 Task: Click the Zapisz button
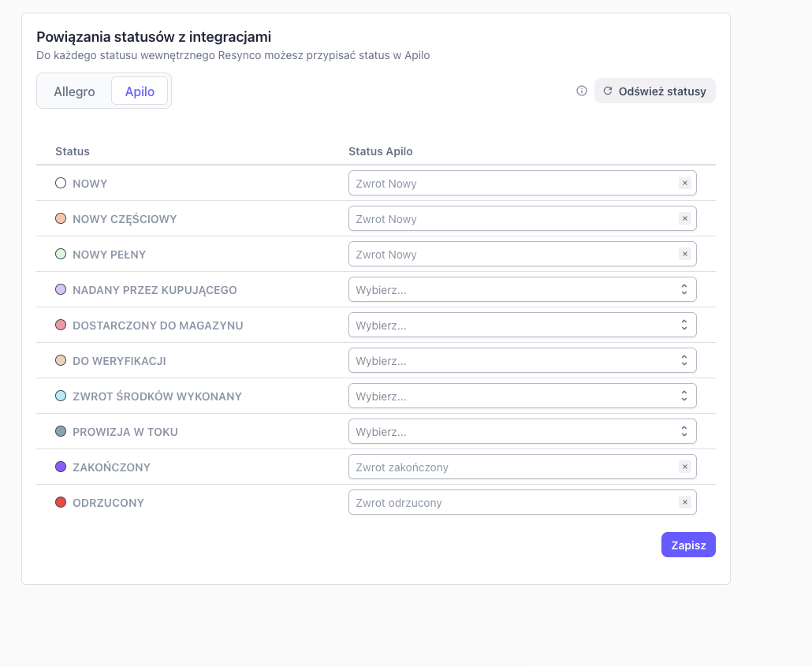(x=688, y=545)
